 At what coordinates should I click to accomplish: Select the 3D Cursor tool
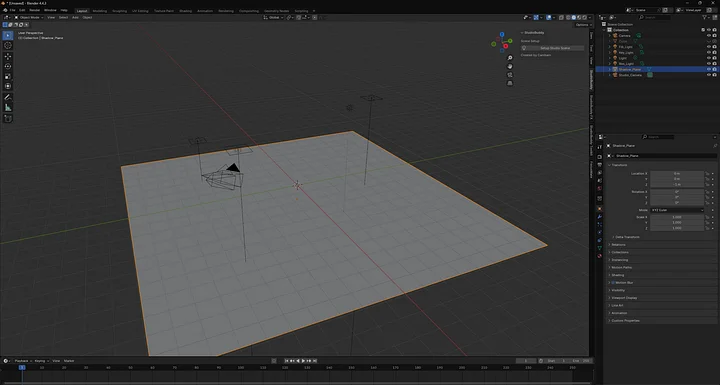[x=8, y=45]
